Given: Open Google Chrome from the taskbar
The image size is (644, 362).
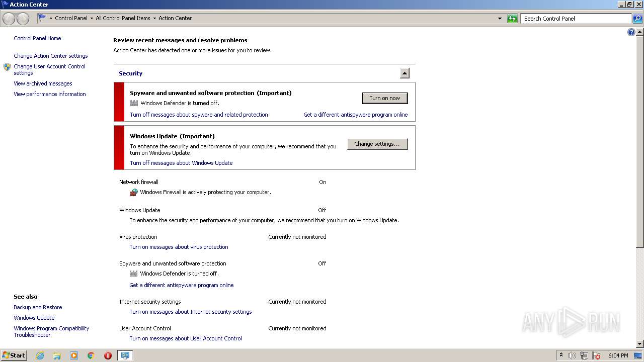Looking at the screenshot, I should click(91, 355).
